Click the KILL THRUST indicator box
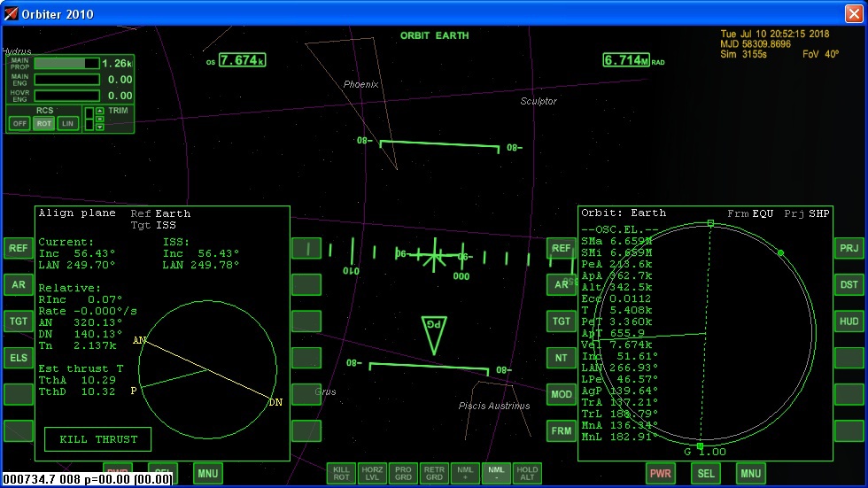868x488 pixels. click(98, 438)
